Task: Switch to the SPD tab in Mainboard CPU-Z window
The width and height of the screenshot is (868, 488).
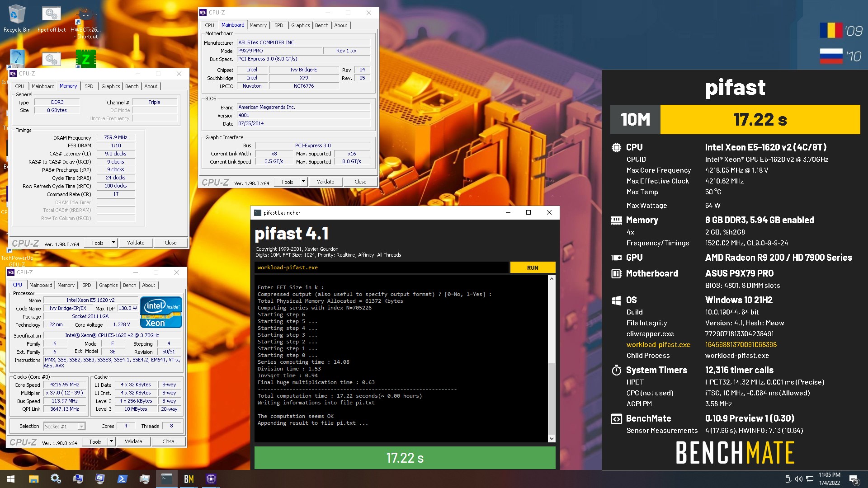Action: tap(278, 25)
